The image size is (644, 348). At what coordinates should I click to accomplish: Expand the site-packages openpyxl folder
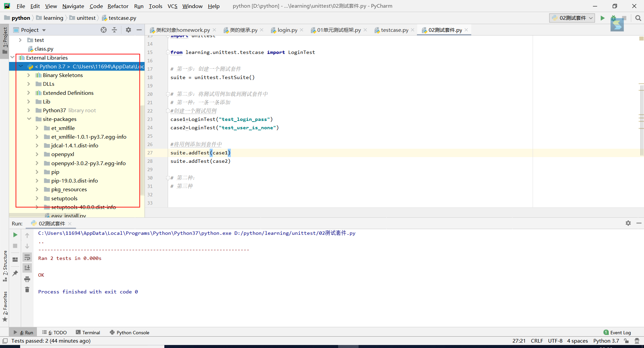coord(37,154)
